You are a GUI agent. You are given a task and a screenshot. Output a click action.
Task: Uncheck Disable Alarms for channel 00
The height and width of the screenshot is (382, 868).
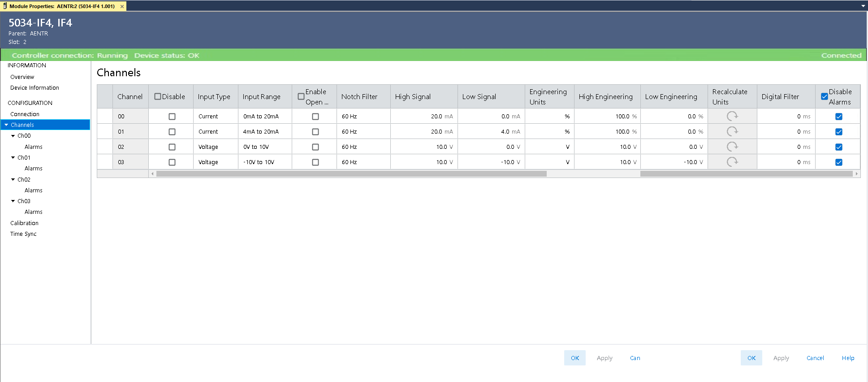pyautogui.click(x=839, y=117)
